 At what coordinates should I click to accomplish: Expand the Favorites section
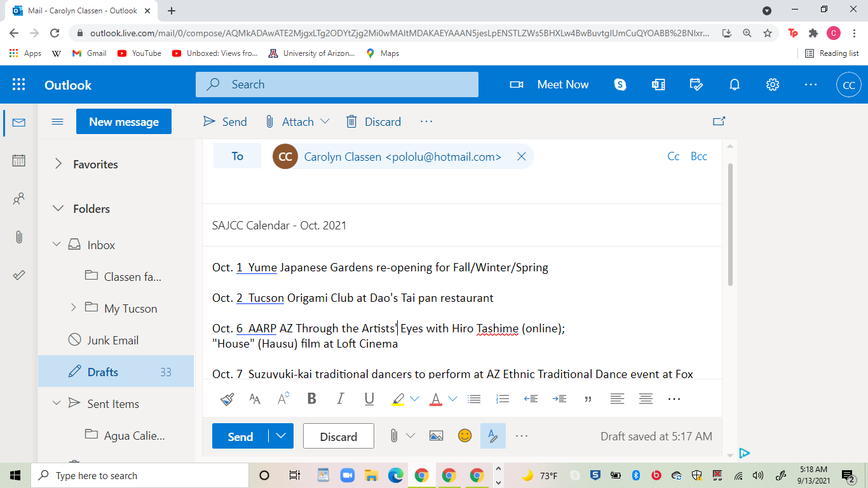(58, 164)
